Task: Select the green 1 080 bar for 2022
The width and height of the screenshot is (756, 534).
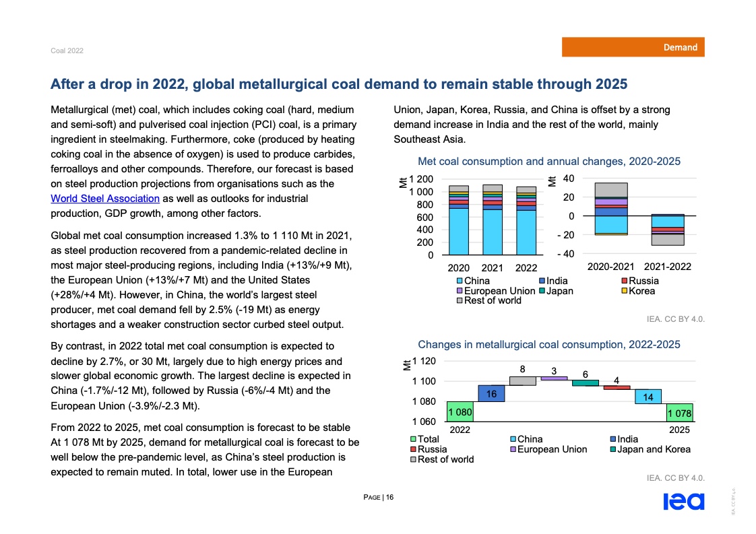Action: point(460,410)
